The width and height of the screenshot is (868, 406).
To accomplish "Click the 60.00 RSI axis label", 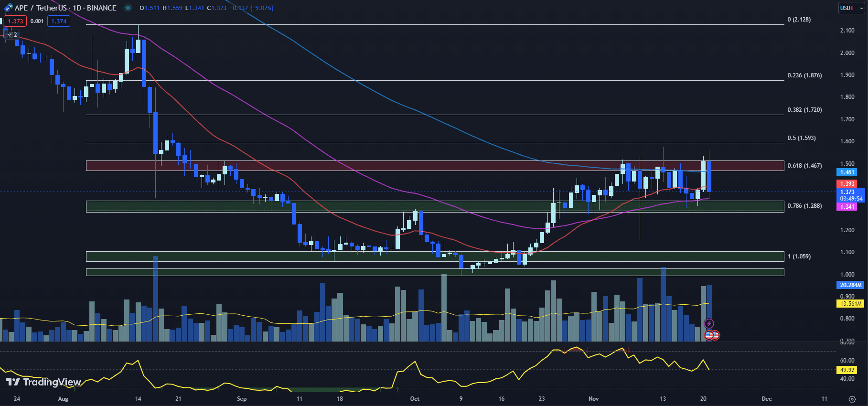I will point(847,361).
